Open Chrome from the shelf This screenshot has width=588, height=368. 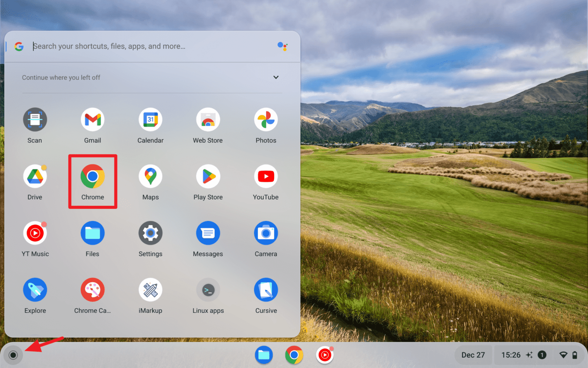tap(294, 355)
